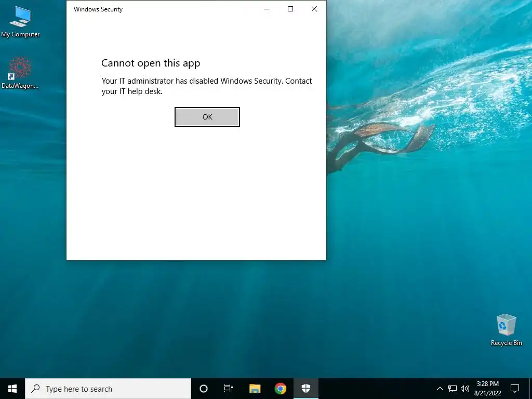Viewport: 532px width, 399px height.
Task: Open the Windows Start menu
Action: tap(12, 389)
